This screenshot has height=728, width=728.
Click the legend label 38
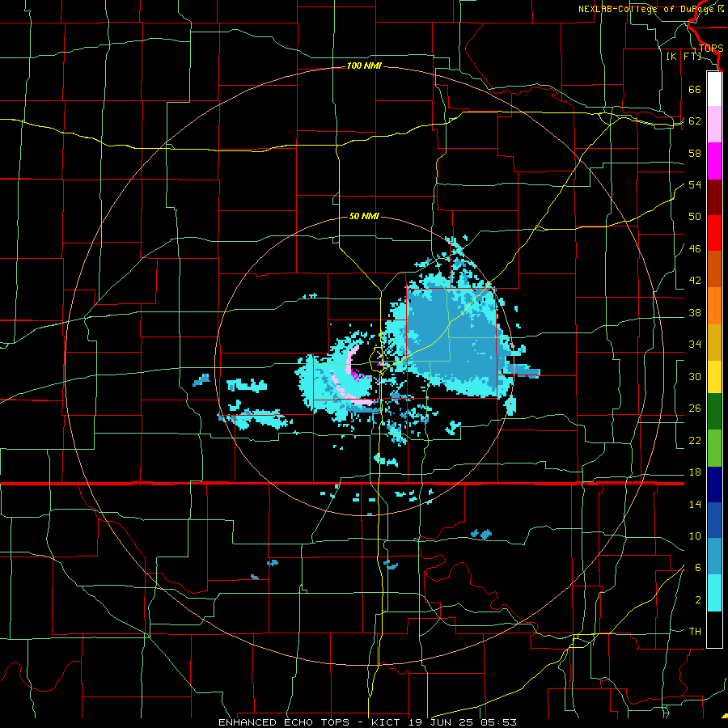click(695, 313)
